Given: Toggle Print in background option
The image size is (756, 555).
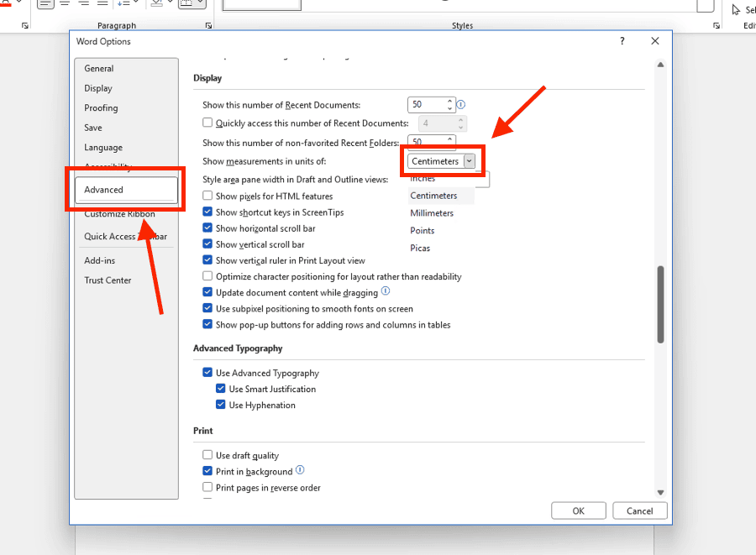Looking at the screenshot, I should click(x=207, y=471).
